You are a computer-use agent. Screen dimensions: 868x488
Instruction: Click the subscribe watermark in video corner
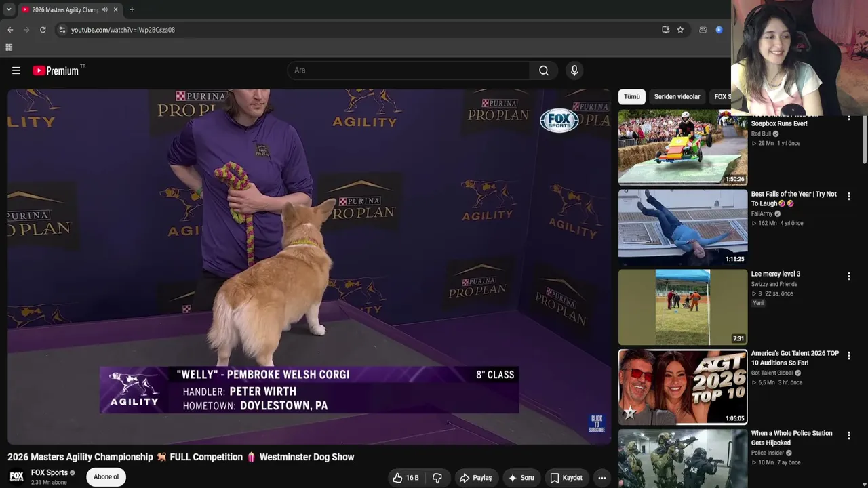coord(597,424)
